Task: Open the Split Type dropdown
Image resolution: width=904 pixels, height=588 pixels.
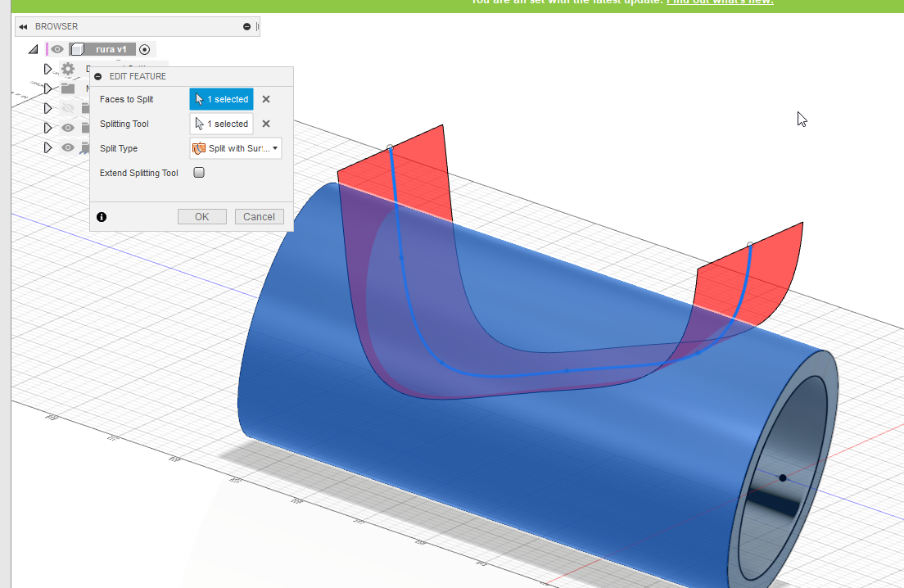Action: (x=236, y=148)
